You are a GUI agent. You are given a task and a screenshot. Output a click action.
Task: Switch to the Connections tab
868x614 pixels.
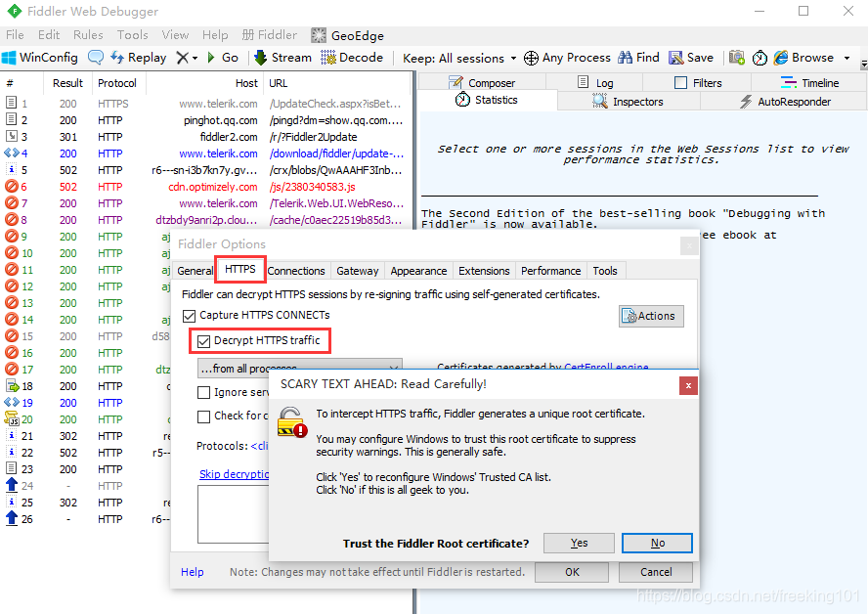click(296, 271)
